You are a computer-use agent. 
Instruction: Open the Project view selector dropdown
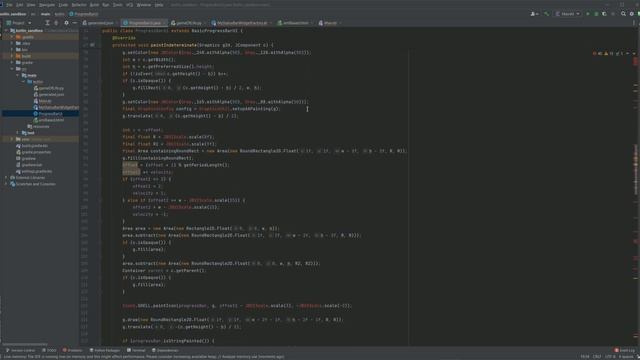pos(19,23)
